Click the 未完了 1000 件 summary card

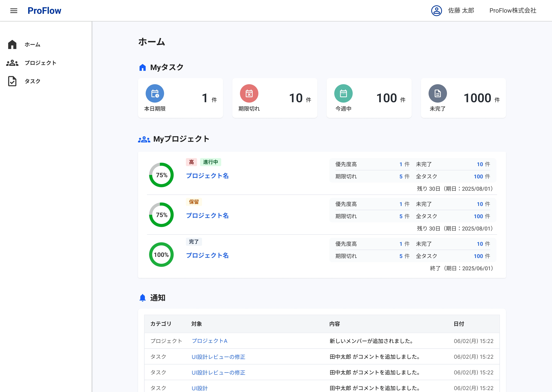point(463,98)
